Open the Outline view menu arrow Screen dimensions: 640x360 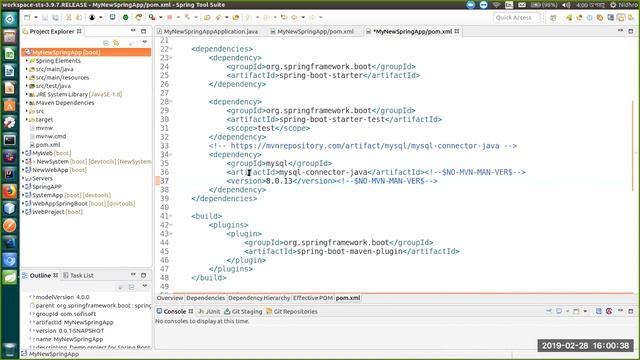coord(144,287)
